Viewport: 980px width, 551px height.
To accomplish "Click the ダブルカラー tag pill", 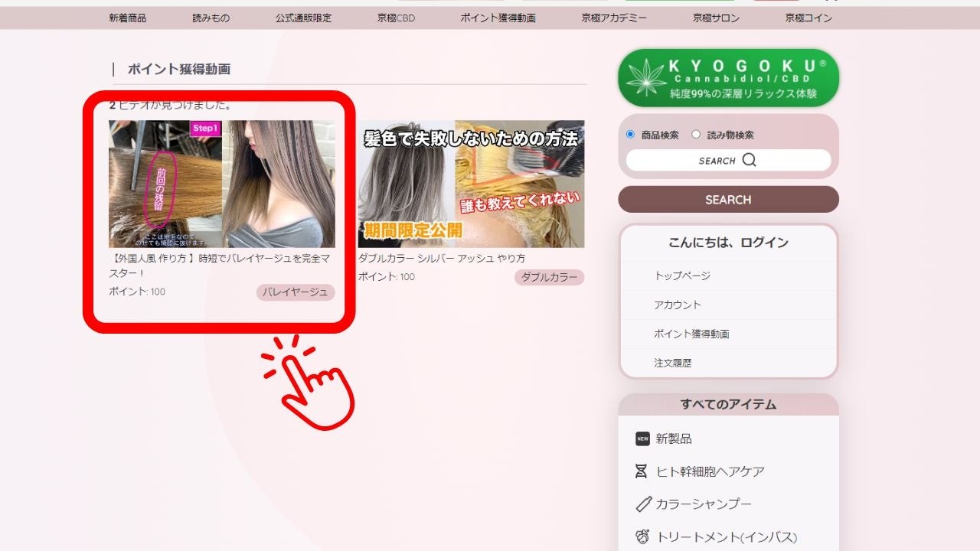I will (x=549, y=277).
